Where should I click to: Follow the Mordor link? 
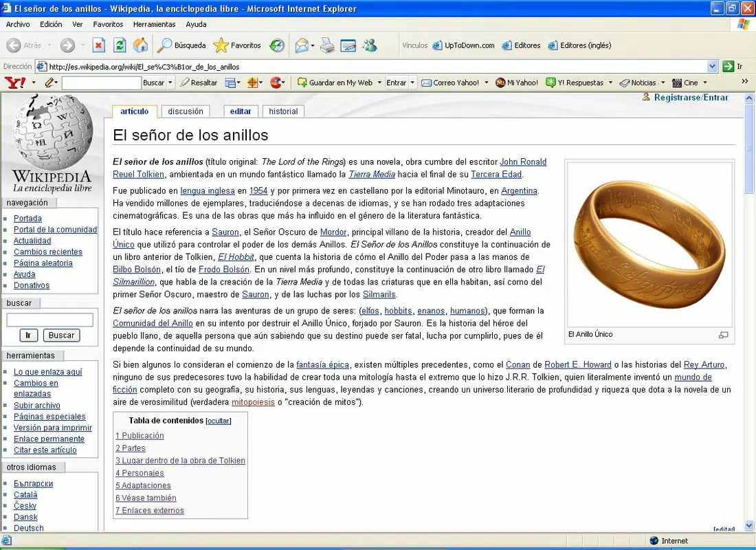click(333, 232)
